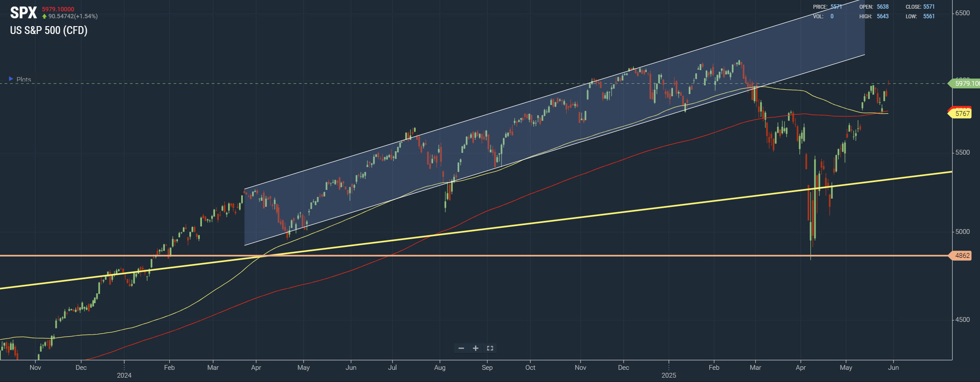
Task: Click the yellow 5767 moving average tag
Action: pos(960,114)
